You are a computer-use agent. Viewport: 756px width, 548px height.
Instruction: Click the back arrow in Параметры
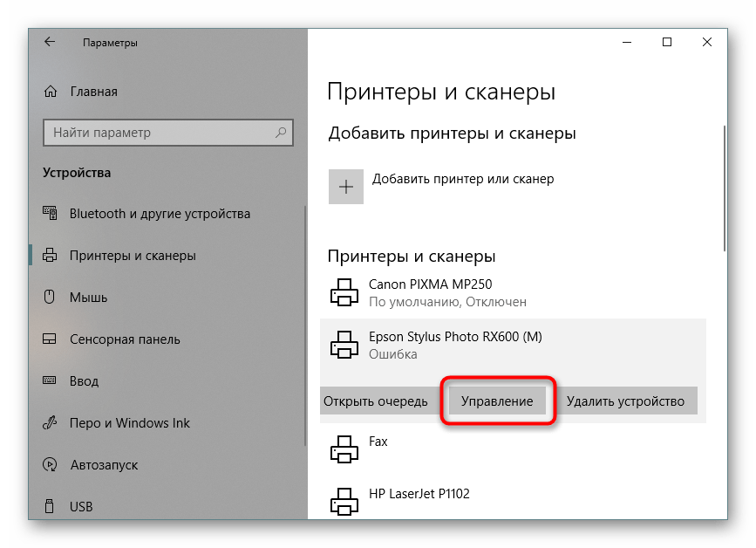click(50, 41)
